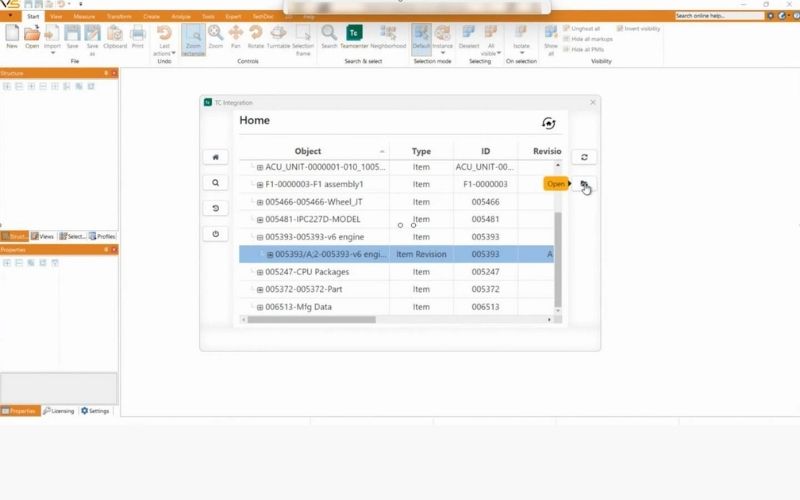Expand the F1-0000003-F1 assembly1 item
Screen dimensions: 800x500
pyautogui.click(x=260, y=185)
